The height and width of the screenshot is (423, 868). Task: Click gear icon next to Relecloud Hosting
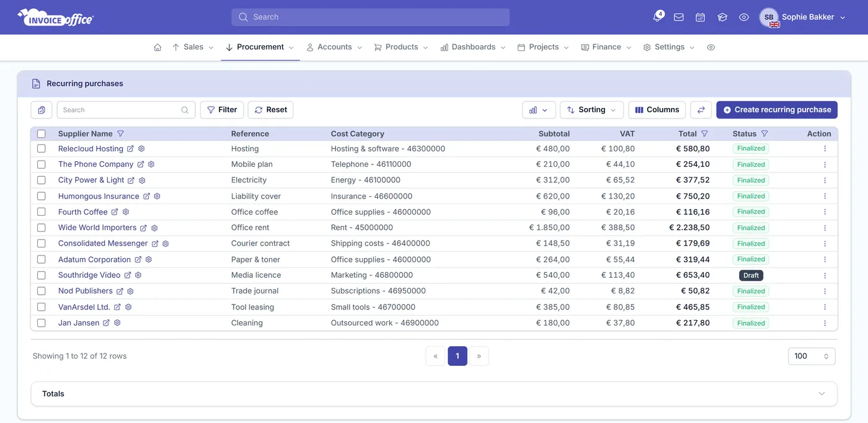point(141,149)
